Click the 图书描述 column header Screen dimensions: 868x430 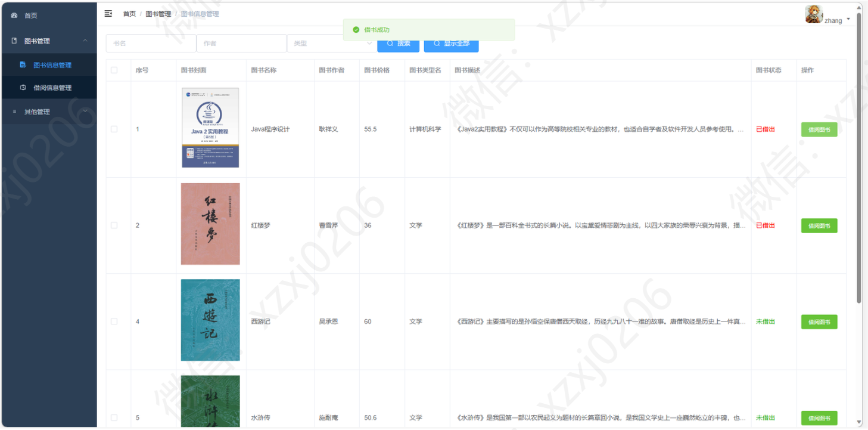tap(468, 70)
